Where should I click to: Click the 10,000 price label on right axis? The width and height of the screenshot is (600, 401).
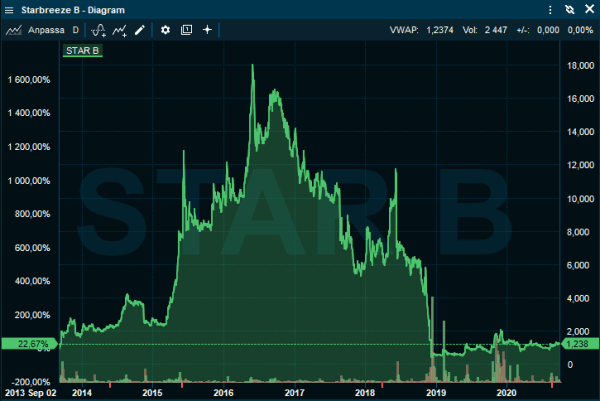(x=580, y=199)
